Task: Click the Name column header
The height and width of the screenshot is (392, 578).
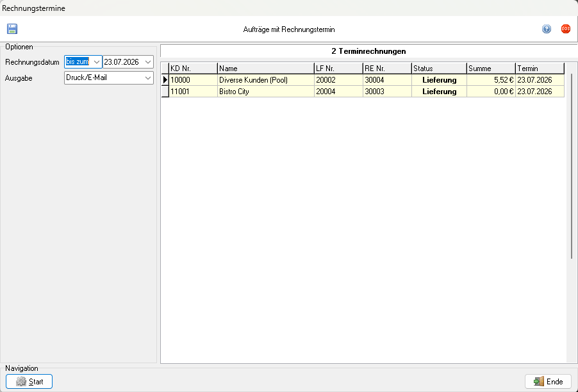Action: [266, 69]
